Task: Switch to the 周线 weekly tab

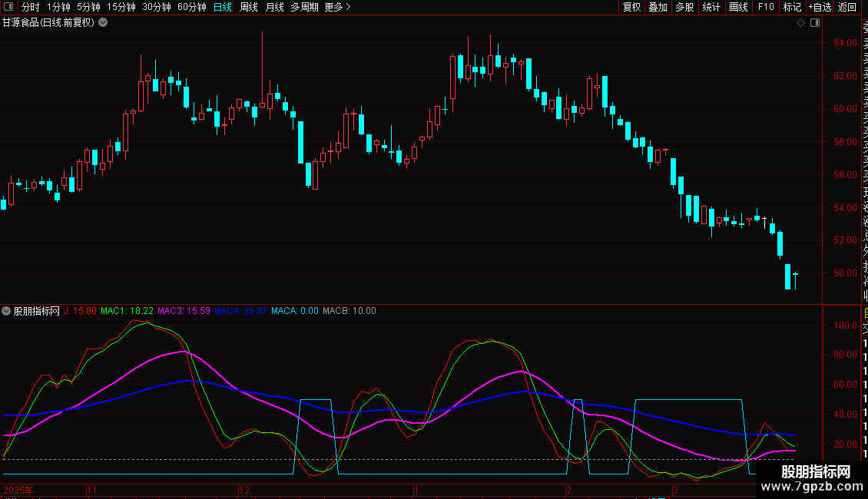Action: coord(249,7)
